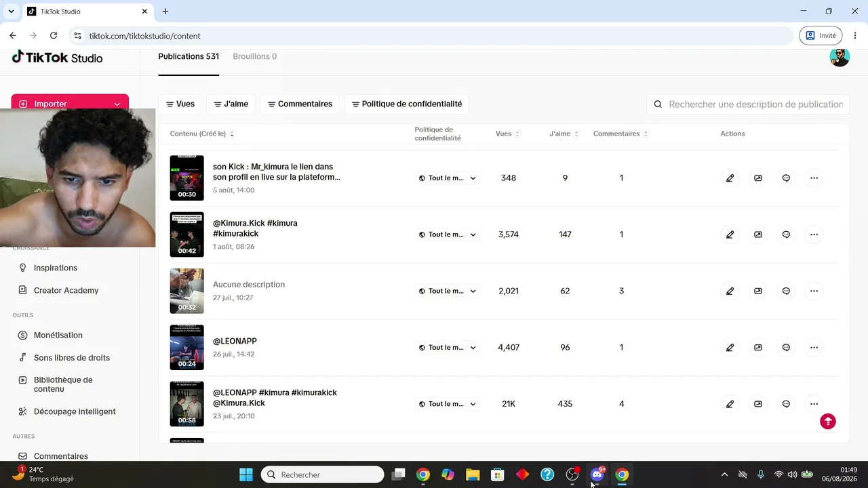
Task: Open the Windows Start menu
Action: pos(246,474)
